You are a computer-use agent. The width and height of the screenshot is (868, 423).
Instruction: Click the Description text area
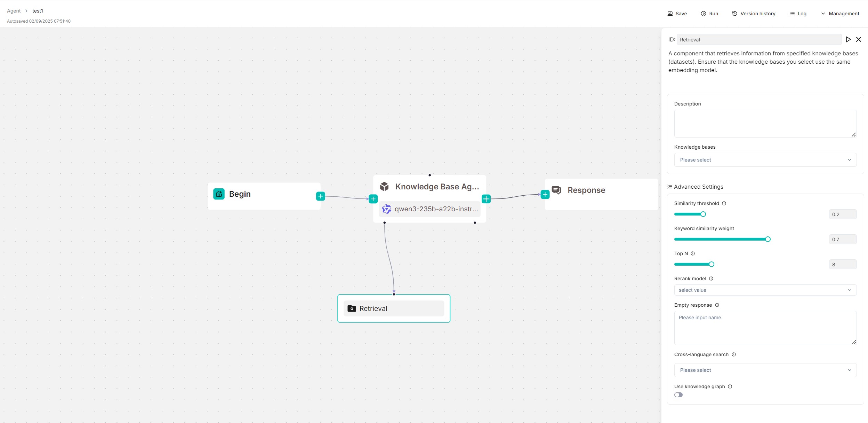[x=765, y=124]
